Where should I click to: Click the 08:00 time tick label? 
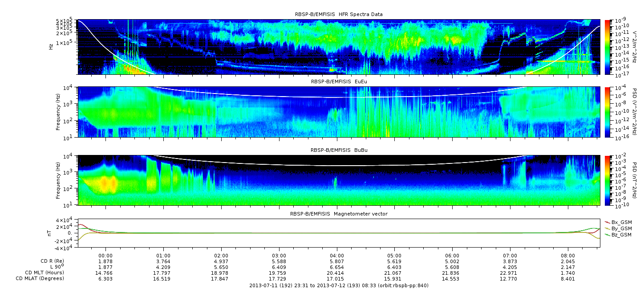pyautogui.click(x=568, y=256)
